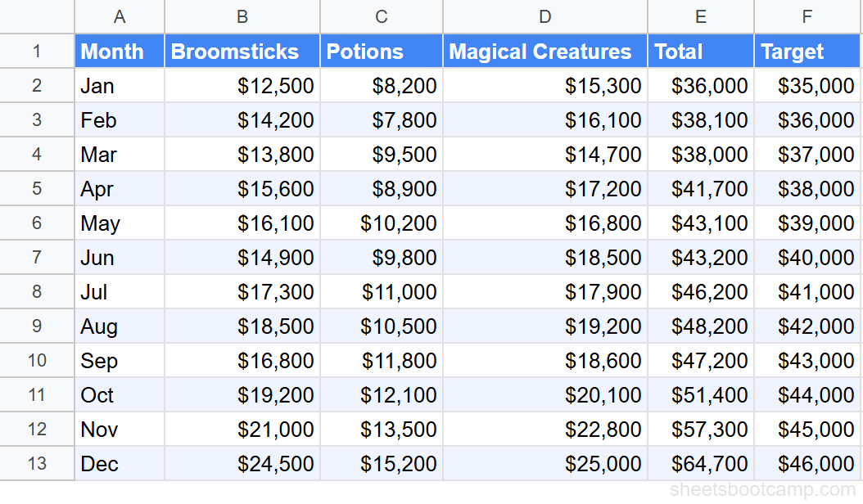
Task: Click the Jan month cell
Action: [120, 86]
